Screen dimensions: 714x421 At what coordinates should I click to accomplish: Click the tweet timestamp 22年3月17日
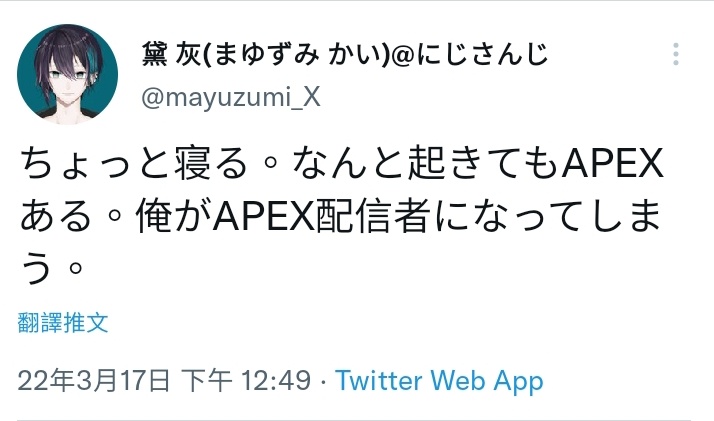[x=94, y=380]
